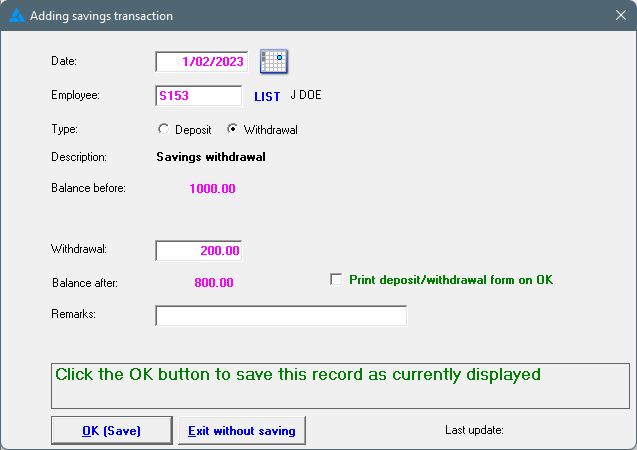Image resolution: width=637 pixels, height=450 pixels.
Task: Click the blue app logo in title bar
Action: [x=17, y=15]
